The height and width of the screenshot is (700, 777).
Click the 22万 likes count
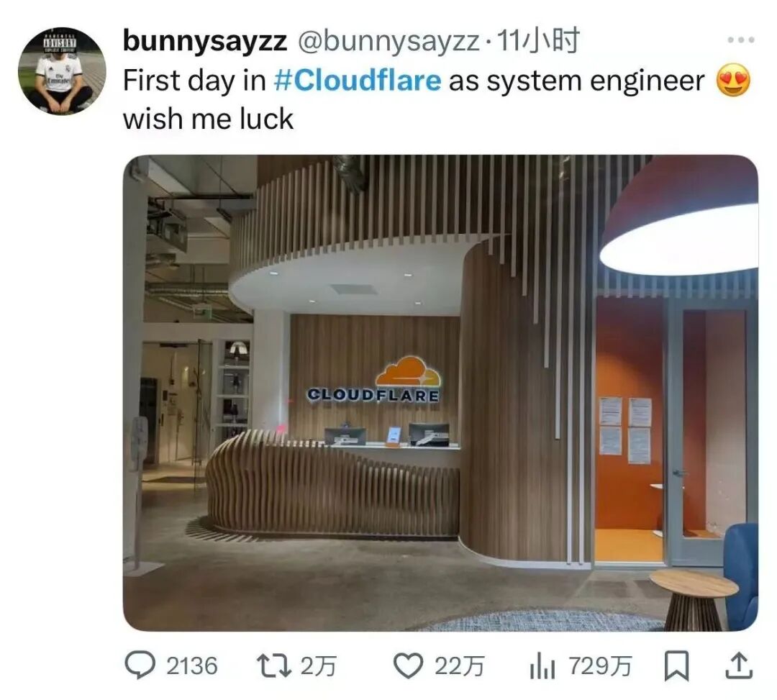tap(459, 665)
